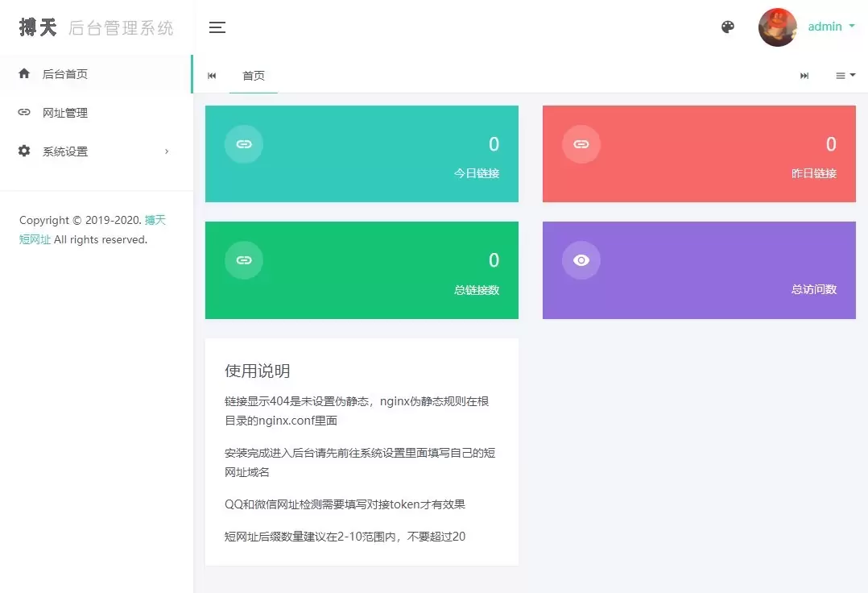Toggle the sidebar hamburger menu
The width and height of the screenshot is (868, 593).
coord(217,27)
